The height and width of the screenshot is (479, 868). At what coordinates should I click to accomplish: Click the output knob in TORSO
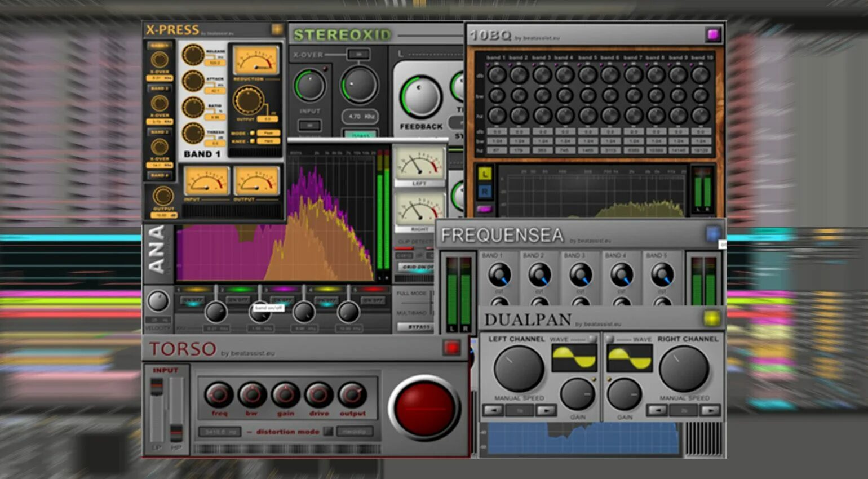pos(352,395)
